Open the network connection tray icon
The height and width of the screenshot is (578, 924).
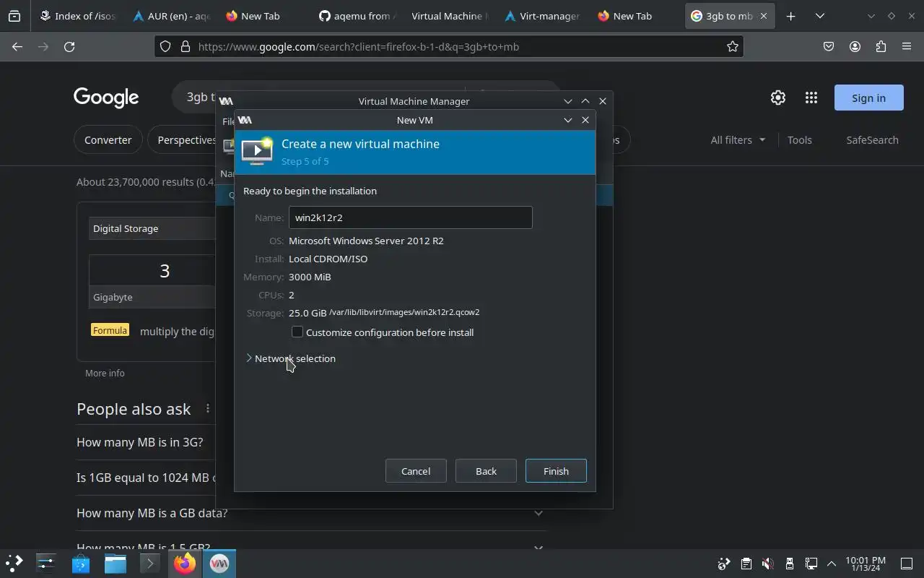click(811, 564)
